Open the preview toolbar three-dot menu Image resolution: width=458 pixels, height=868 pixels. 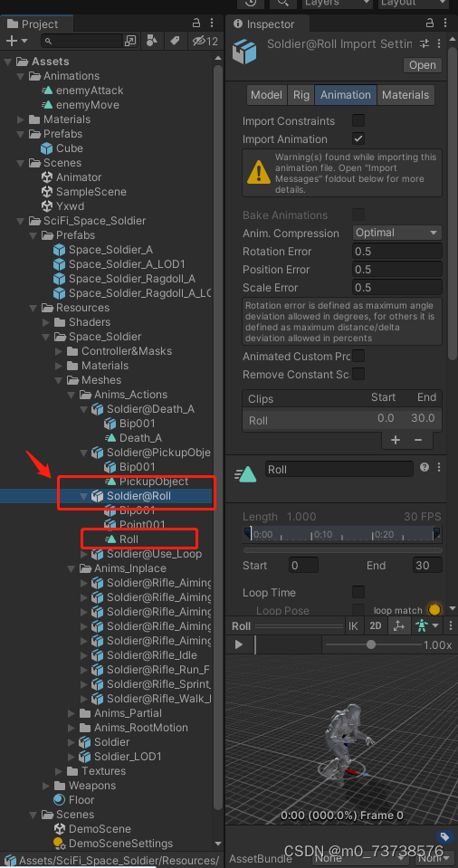[451, 626]
